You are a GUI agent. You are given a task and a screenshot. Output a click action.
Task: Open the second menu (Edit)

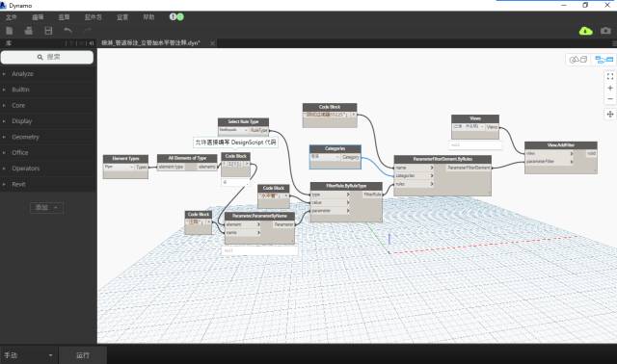(x=38, y=17)
